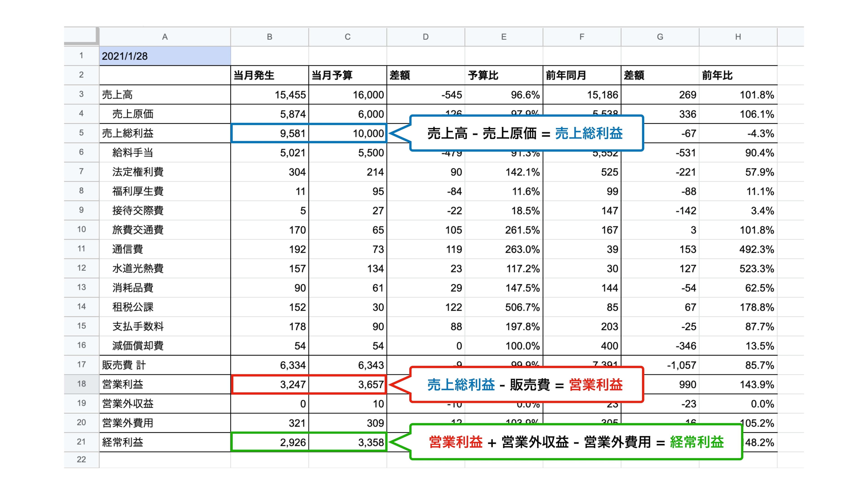Screen dimensions: 868x488
Task: Select column D header
Action: pos(426,37)
